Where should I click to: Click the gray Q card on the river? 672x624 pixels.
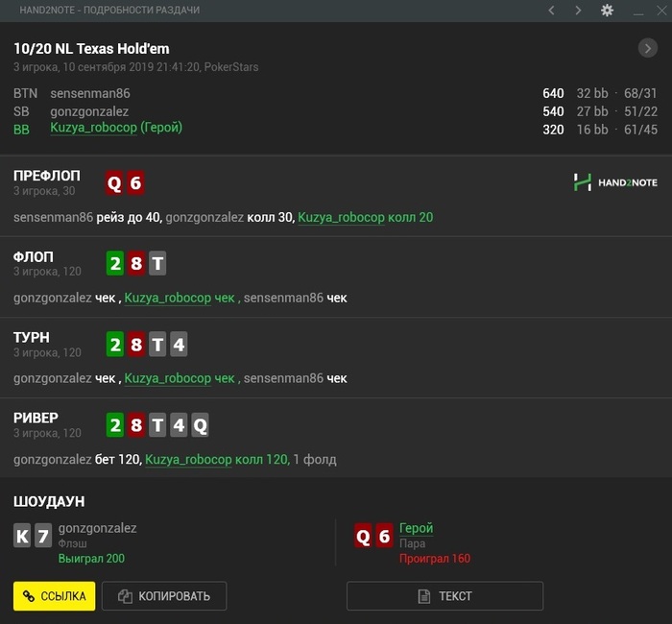[200, 425]
